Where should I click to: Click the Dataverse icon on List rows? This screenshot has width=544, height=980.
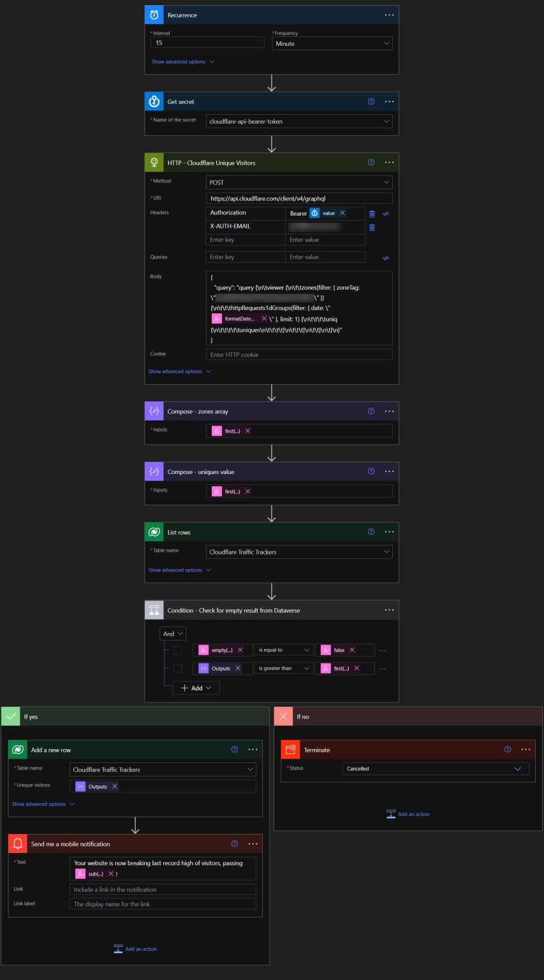tap(154, 531)
